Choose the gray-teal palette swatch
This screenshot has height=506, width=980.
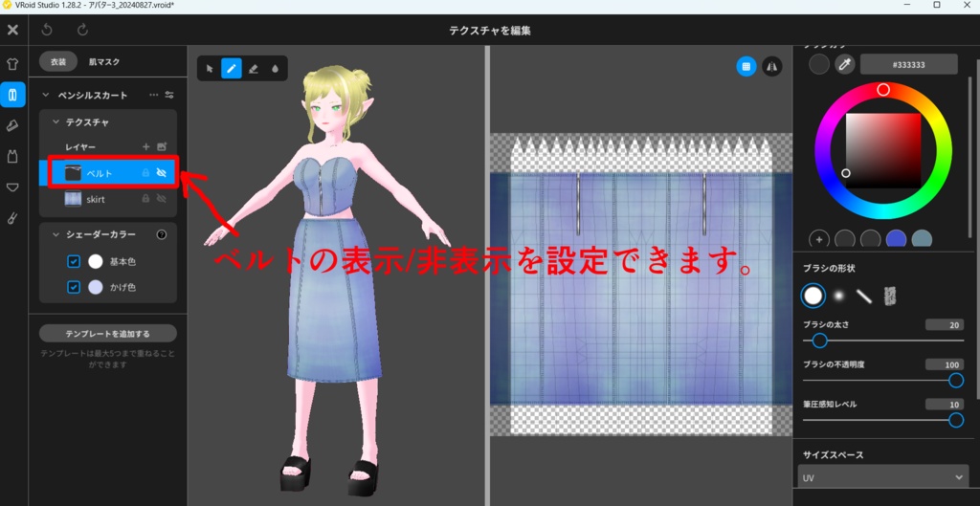pos(922,239)
